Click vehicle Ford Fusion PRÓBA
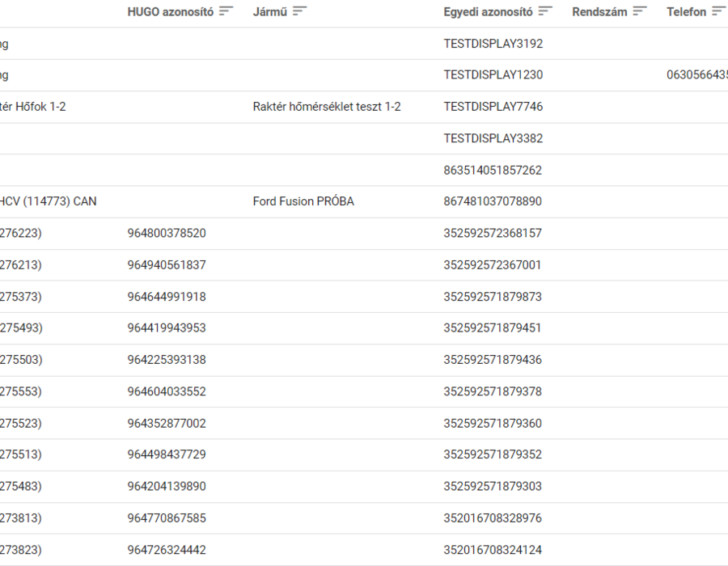The width and height of the screenshot is (728, 566). point(303,201)
